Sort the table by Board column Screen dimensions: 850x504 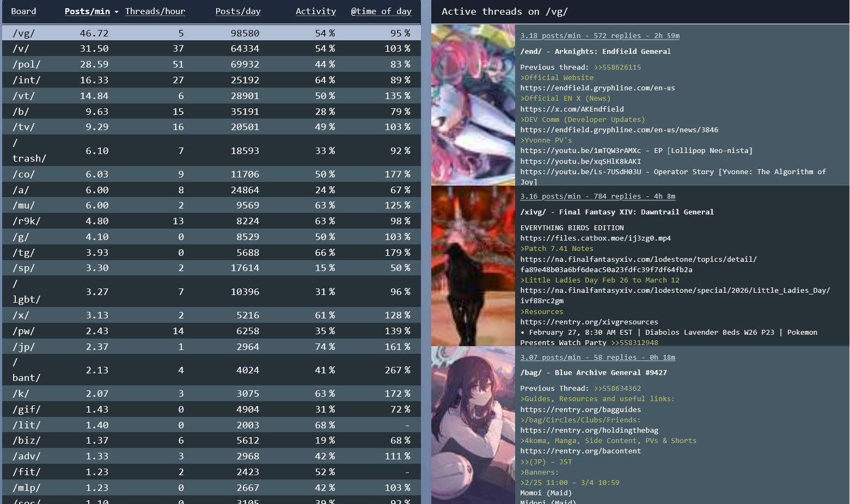click(23, 11)
